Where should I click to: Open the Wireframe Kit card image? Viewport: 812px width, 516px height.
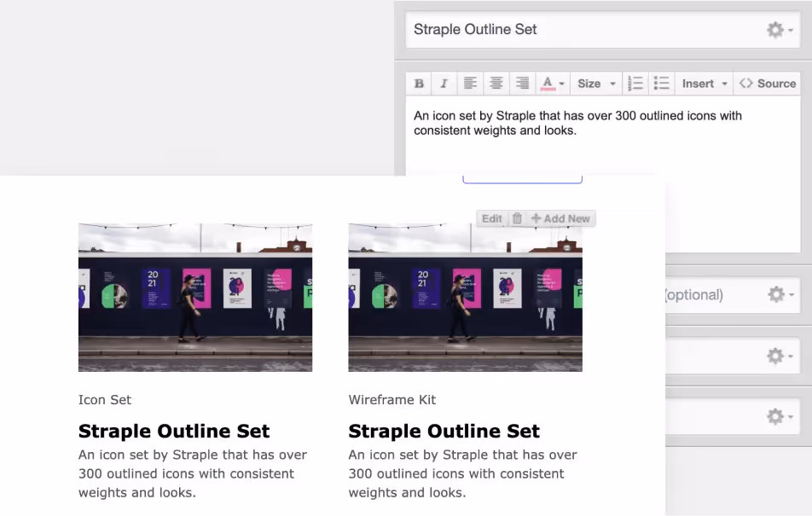coord(465,298)
